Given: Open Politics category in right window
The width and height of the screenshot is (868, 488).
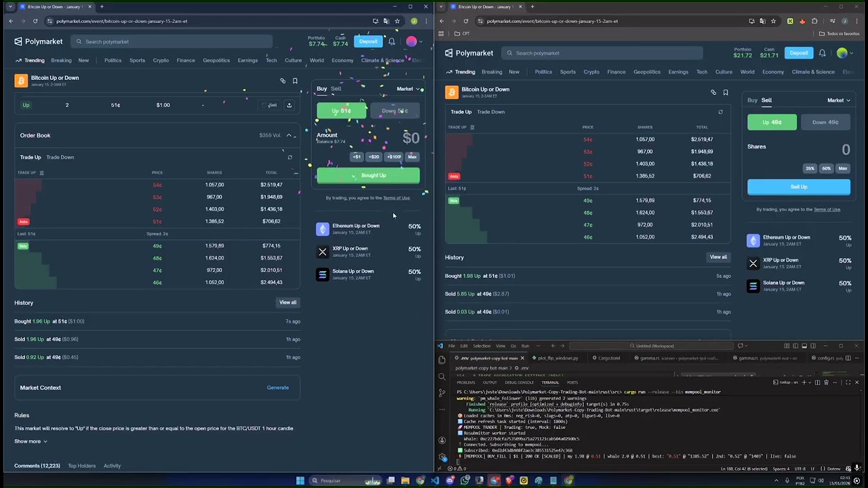Looking at the screenshot, I should [543, 72].
